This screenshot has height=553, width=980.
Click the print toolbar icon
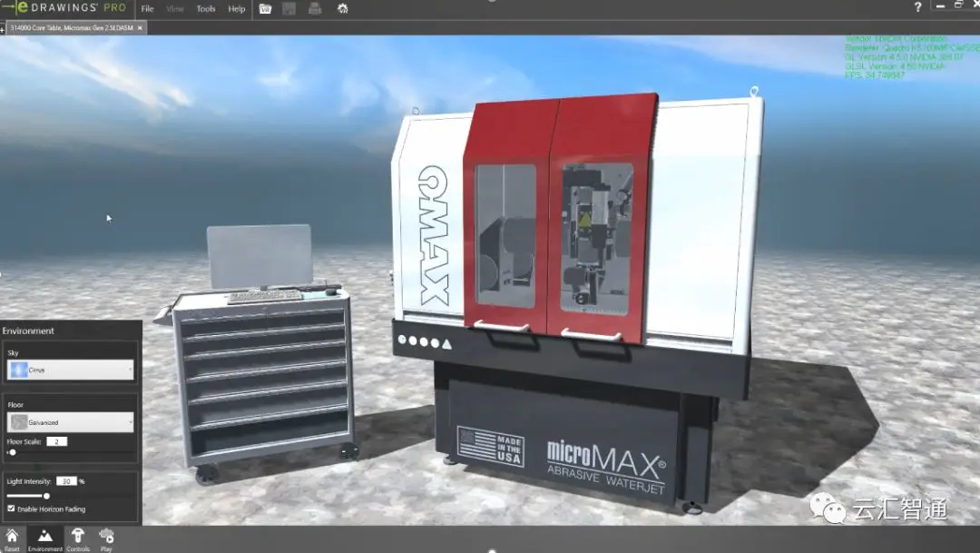tap(315, 9)
